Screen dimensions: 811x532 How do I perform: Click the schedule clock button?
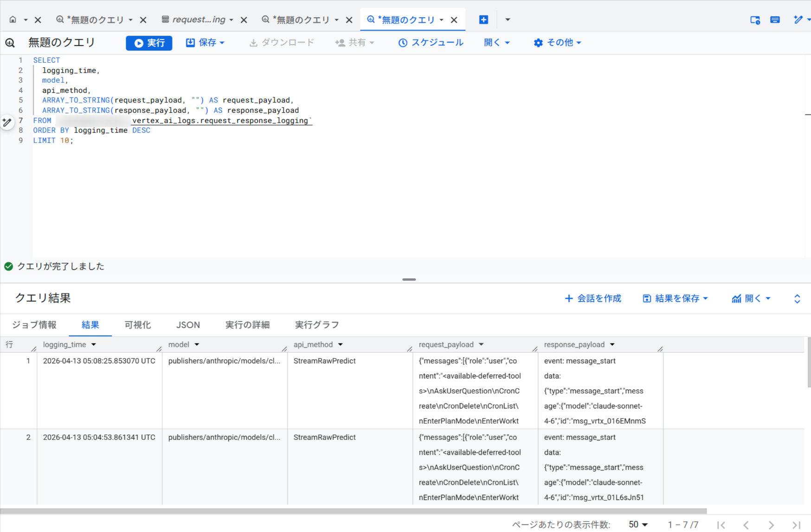(431, 43)
